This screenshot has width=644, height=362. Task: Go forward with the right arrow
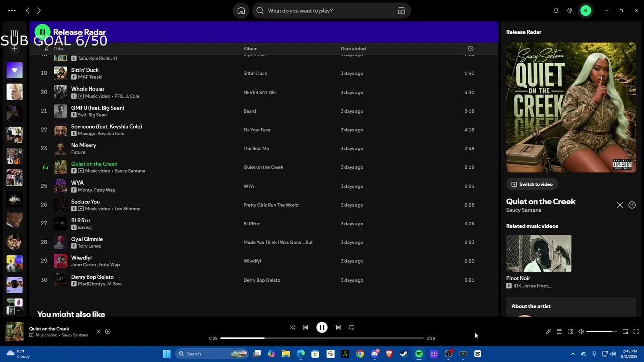pos(39,10)
